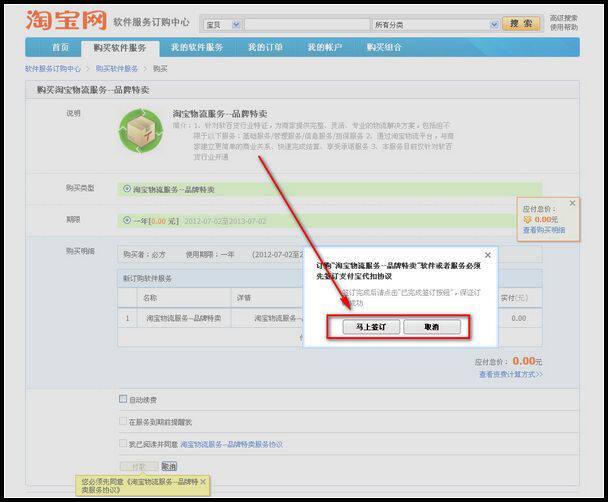This screenshot has height=502, width=608.
Task: Click table cell 淘宝物流服务--品牌特卖 under 名称
Action: coord(184,319)
